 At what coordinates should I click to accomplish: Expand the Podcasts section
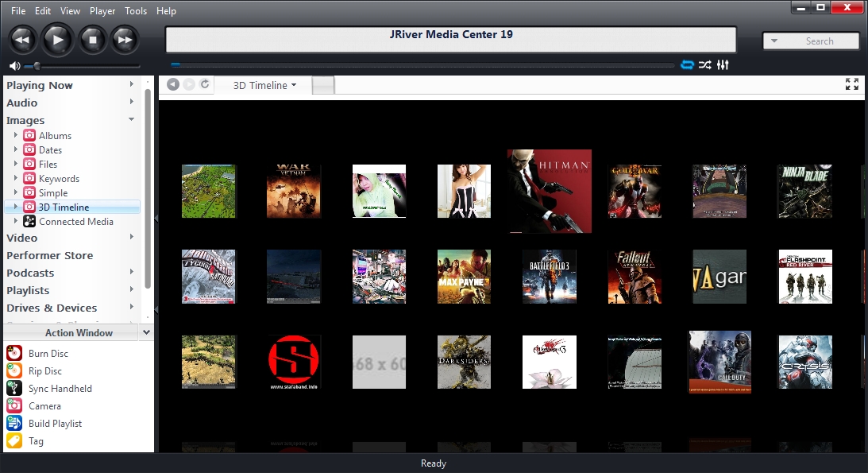[131, 272]
